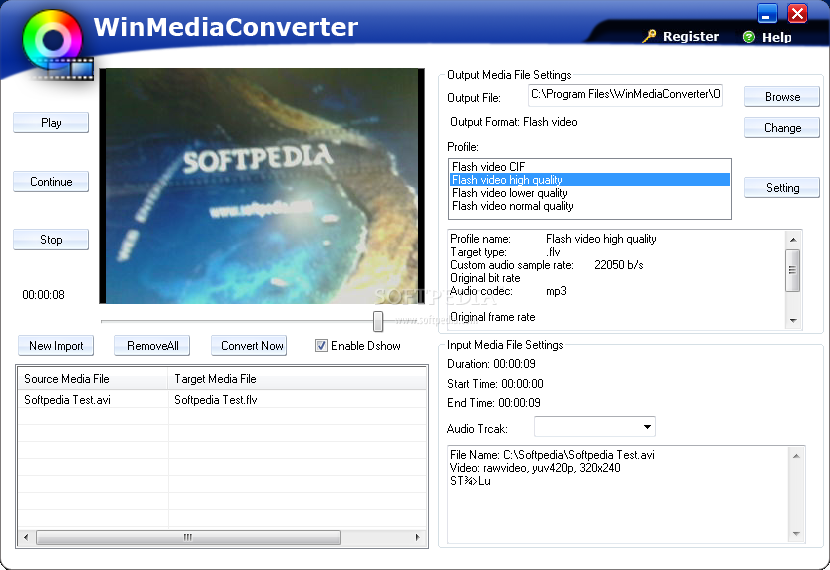Image resolution: width=830 pixels, height=570 pixels.
Task: Click left arrow of file list scrollbar
Action: pyautogui.click(x=26, y=537)
